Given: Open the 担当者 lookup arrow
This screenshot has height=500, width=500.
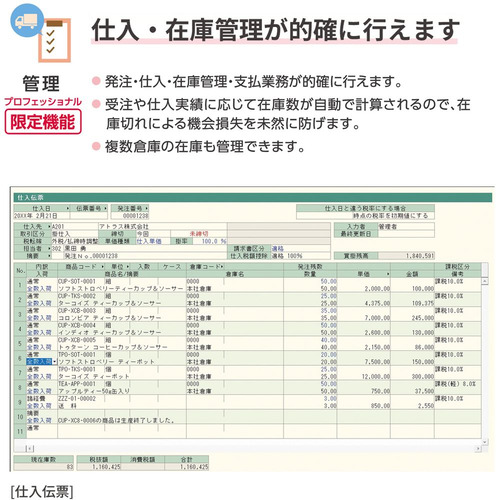Looking at the screenshot, I should coord(50,249).
